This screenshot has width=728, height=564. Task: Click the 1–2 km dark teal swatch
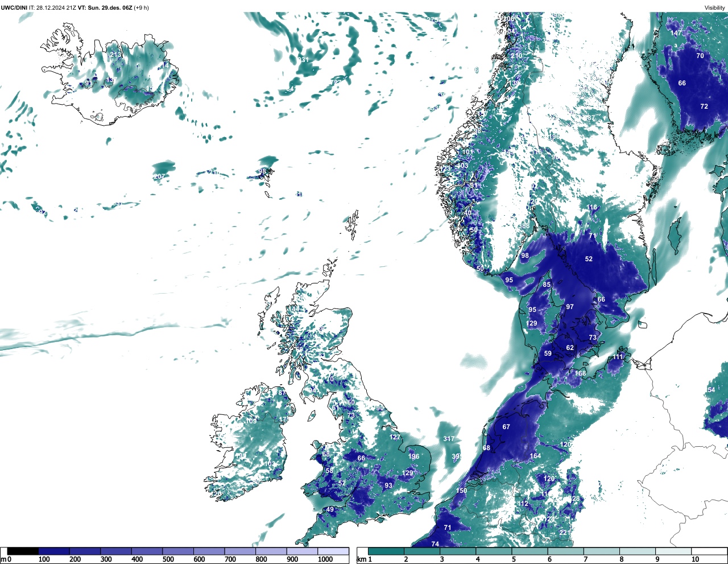click(x=386, y=551)
